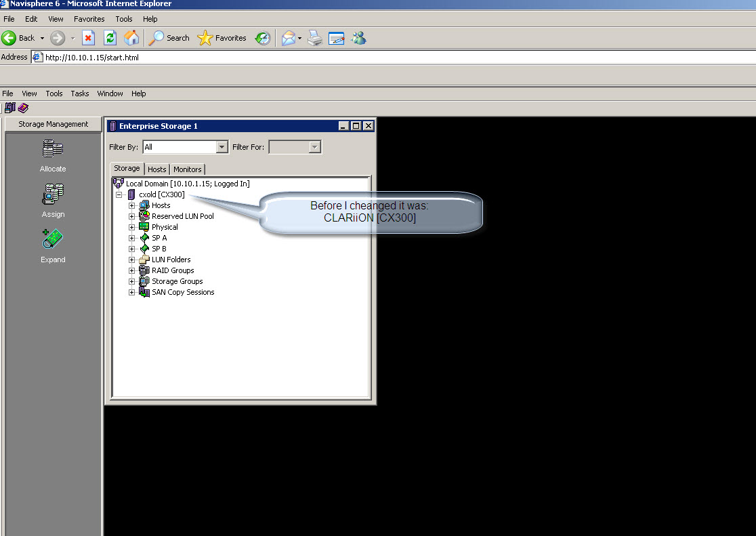The image size is (756, 536).
Task: Click the Storage Groups icon
Action: 144,281
